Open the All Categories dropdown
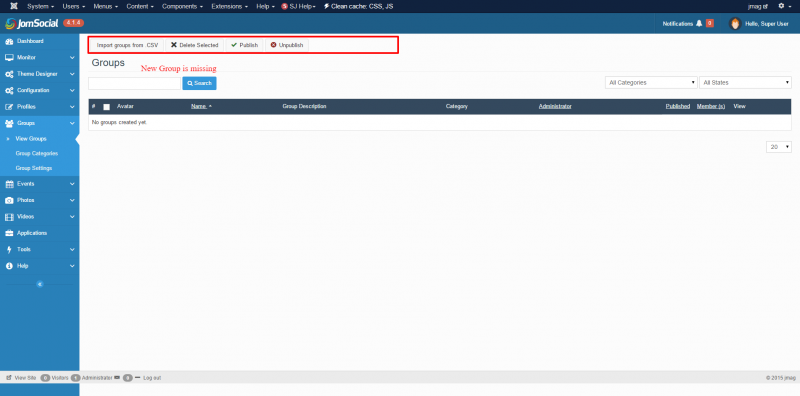The image size is (800, 396). tap(651, 82)
